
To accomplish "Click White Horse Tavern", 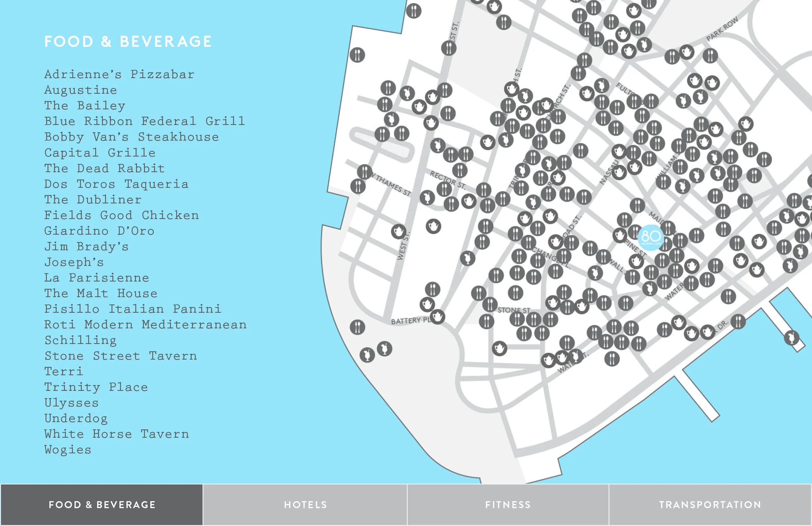I will coord(117,434).
